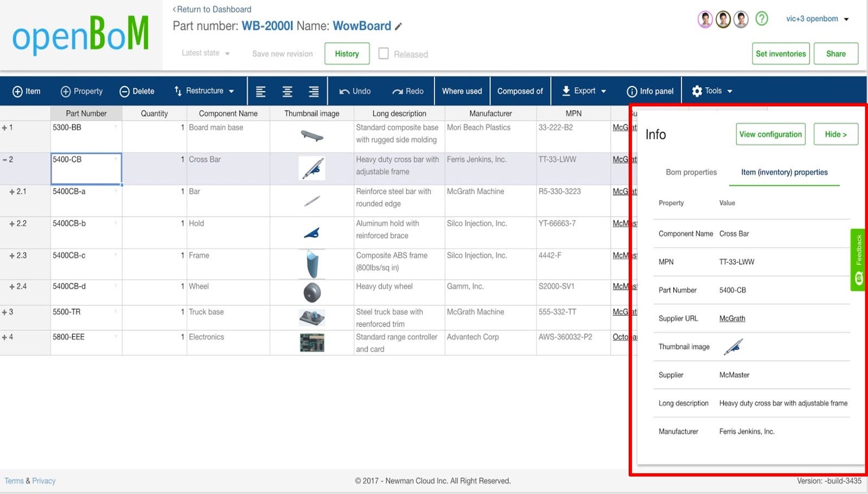
Task: Toggle the Info panel
Action: coord(650,91)
